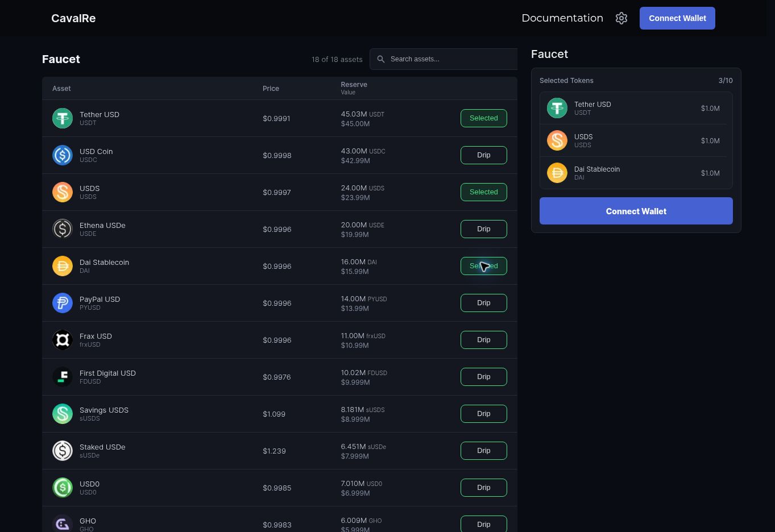The image size is (775, 532).
Task: Drip the First Digital USD asset
Action: coord(484,377)
